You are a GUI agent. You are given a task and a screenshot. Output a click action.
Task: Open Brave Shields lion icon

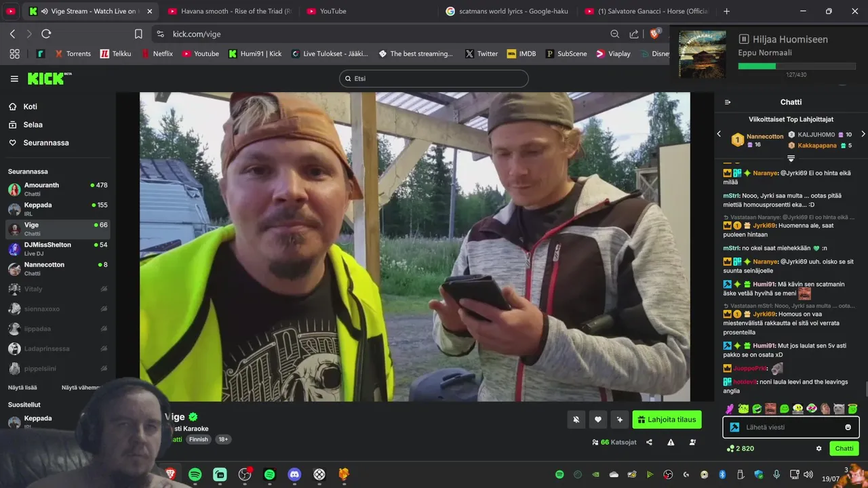655,33
